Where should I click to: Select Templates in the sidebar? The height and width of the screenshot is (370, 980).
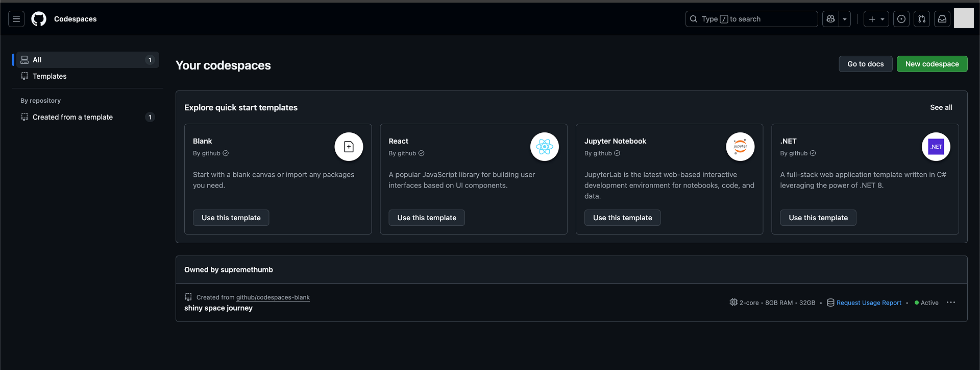pyautogui.click(x=50, y=76)
